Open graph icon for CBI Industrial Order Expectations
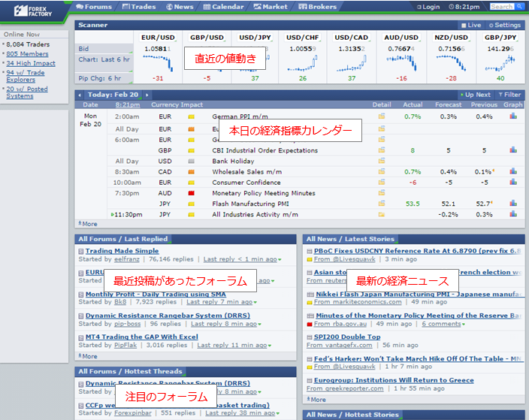 tap(513, 150)
